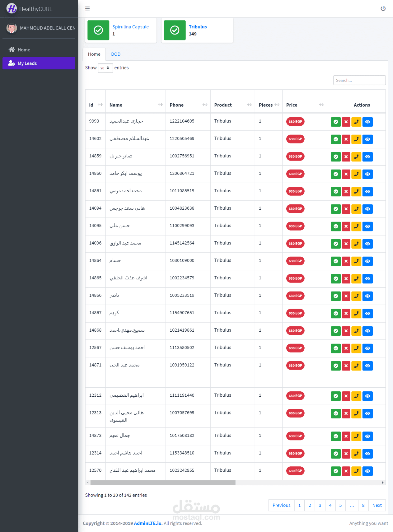
Task: Go to page 5
Action: click(340, 505)
